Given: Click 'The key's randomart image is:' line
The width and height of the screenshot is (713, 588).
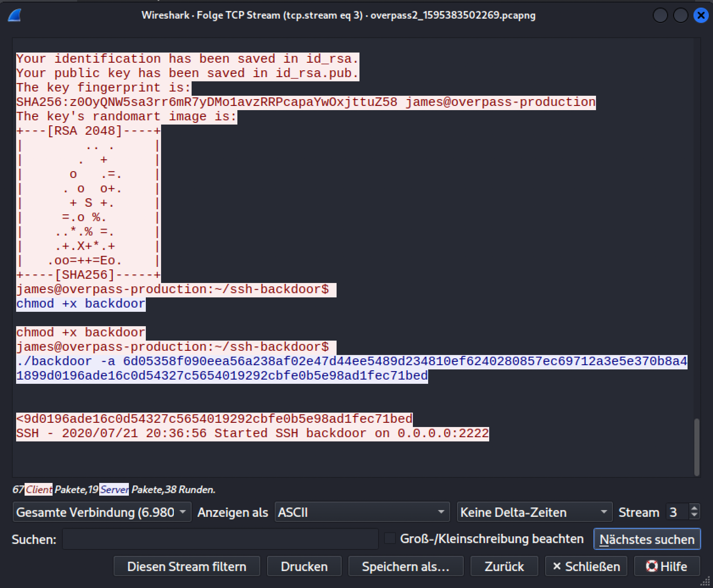Looking at the screenshot, I should click(126, 116).
